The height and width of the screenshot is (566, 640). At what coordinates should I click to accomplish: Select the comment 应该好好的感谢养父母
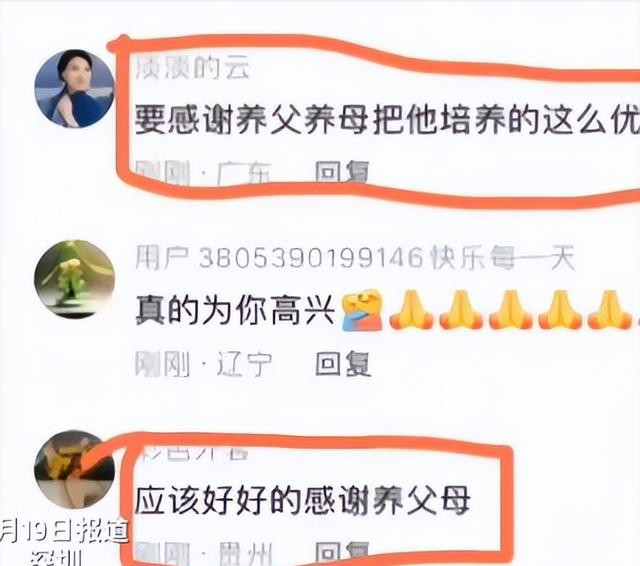[x=302, y=501]
